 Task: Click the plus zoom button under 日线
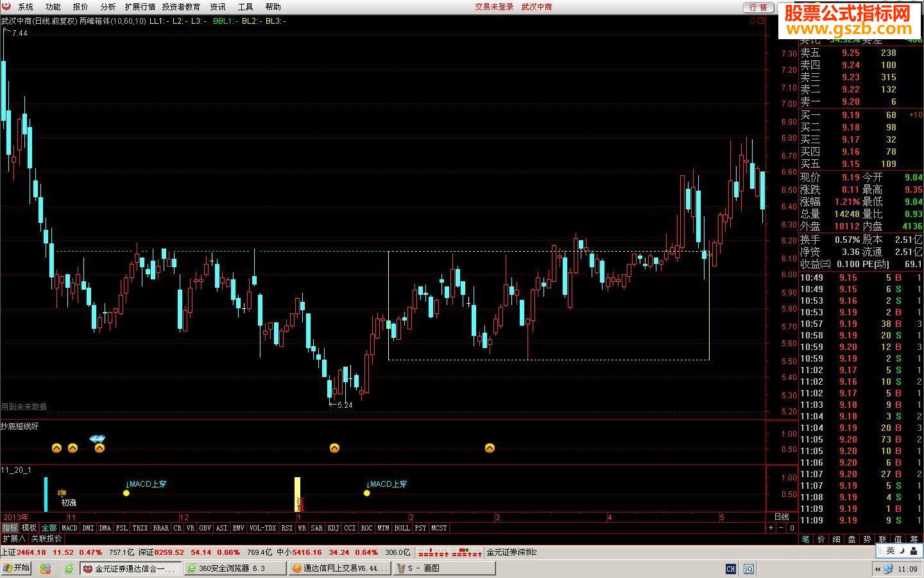pos(771,528)
